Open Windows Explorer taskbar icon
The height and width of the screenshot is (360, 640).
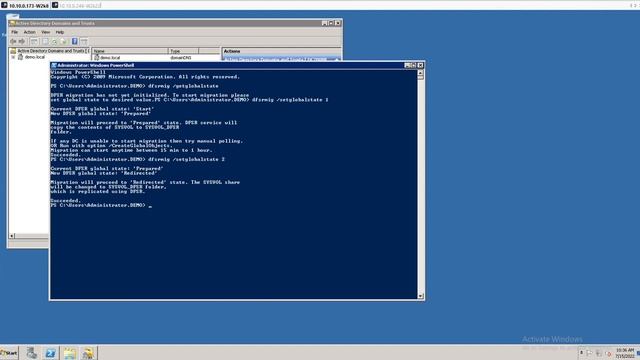[70, 353]
